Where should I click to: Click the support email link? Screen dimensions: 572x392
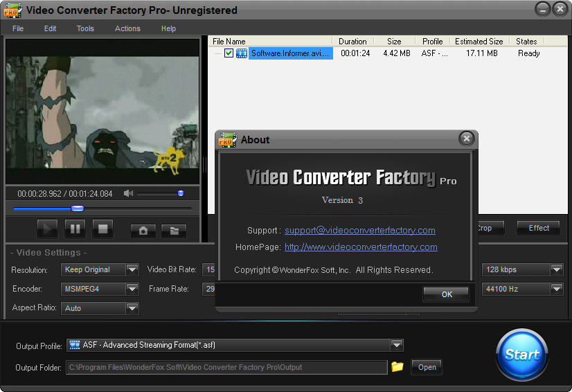359,231
